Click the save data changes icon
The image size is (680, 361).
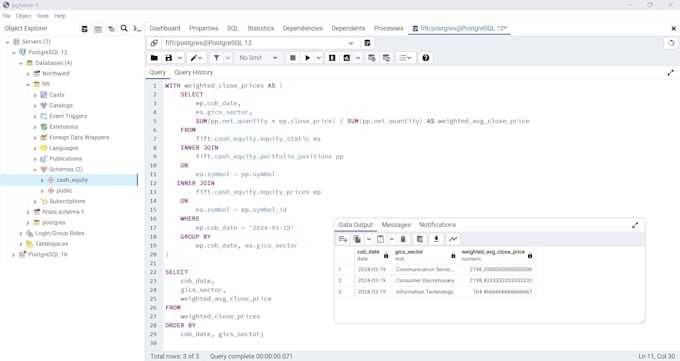(419, 239)
